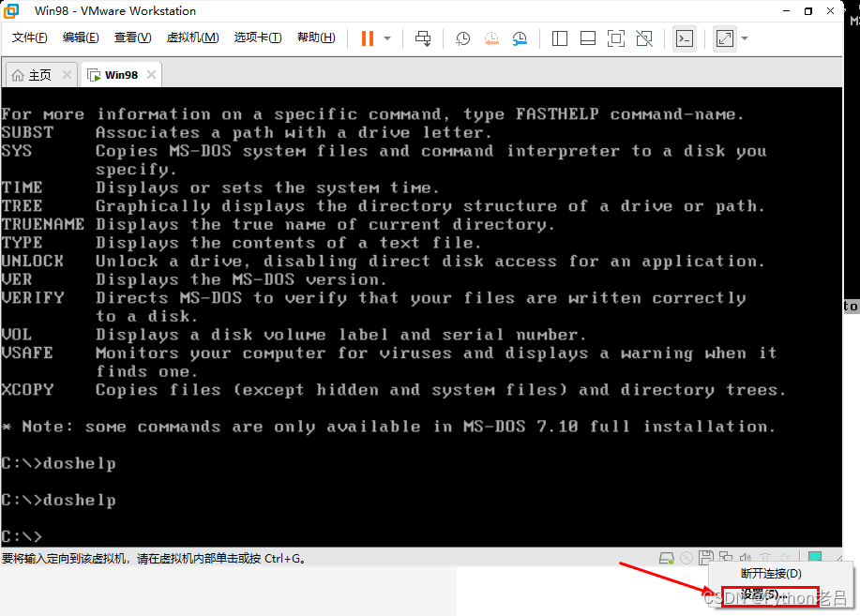This screenshot has height=616, width=860.
Task: Open the 编辑(E) menu
Action: click(x=81, y=38)
